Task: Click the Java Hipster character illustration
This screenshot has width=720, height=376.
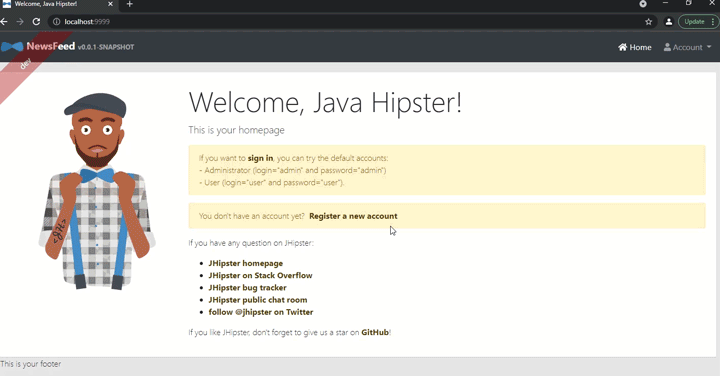Action: tap(97, 191)
